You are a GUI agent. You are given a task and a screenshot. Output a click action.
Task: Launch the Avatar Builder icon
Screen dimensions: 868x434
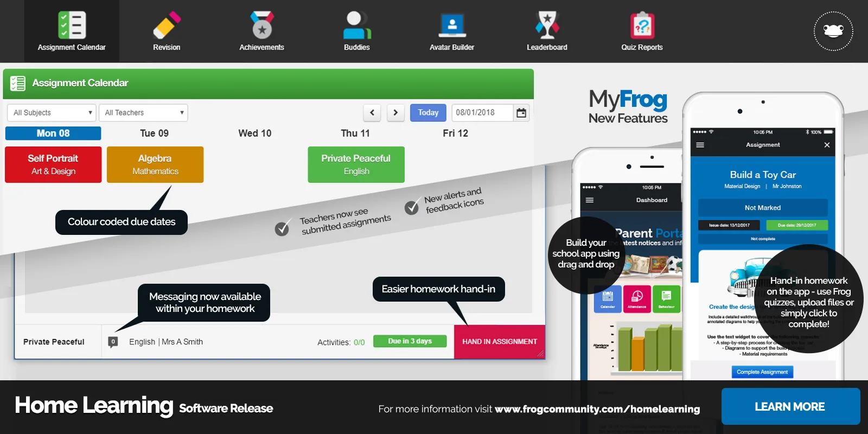click(452, 25)
